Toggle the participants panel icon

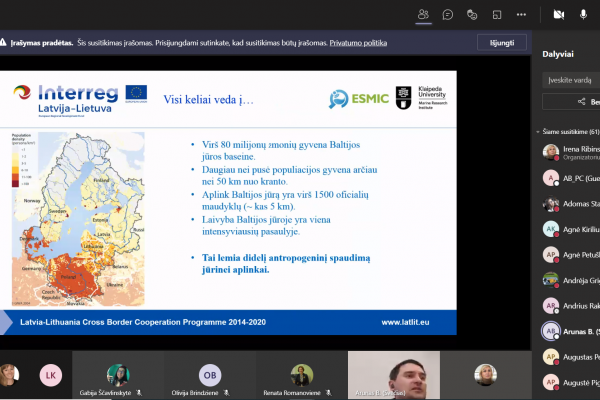[423, 15]
